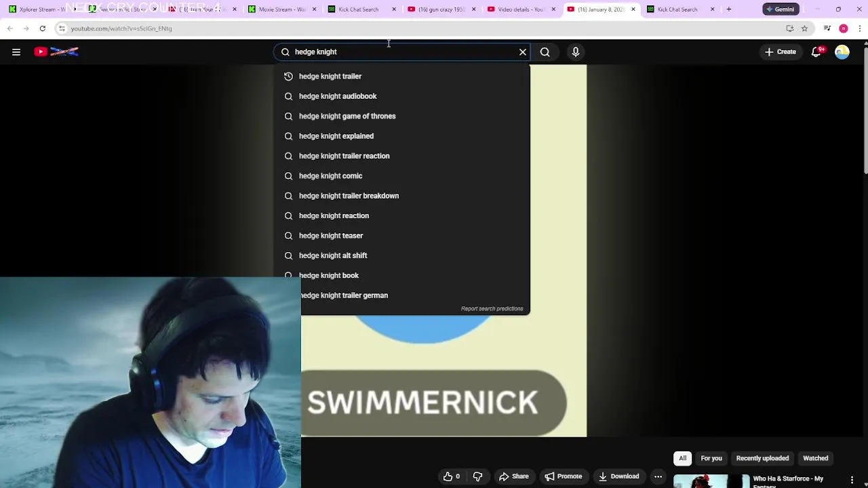
Task: Open the YouTube hamburger guide menu
Action: point(16,52)
